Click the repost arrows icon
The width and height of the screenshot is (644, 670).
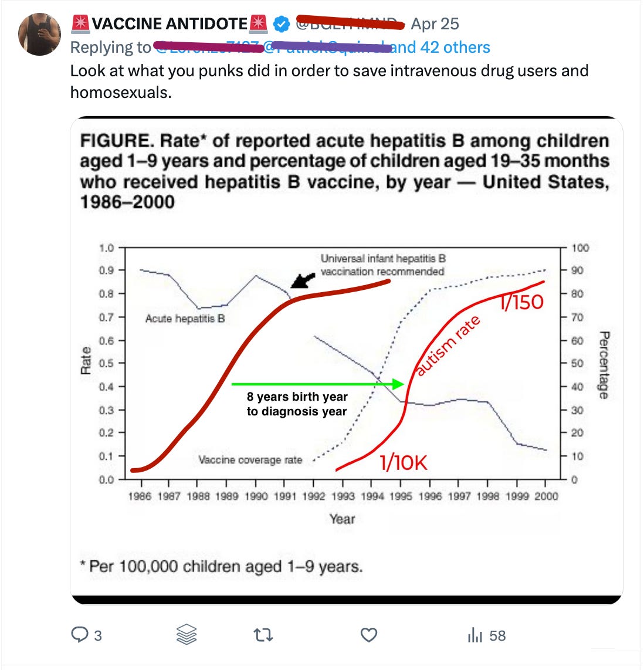coord(264,635)
